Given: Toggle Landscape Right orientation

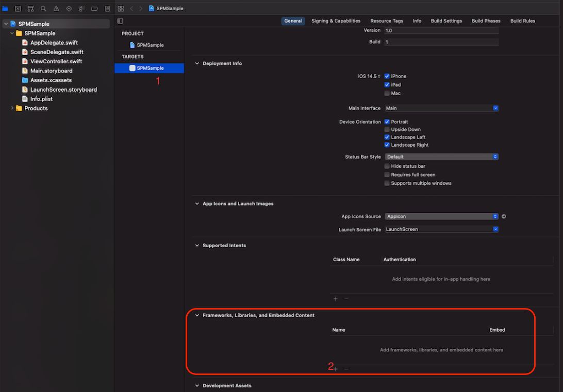Looking at the screenshot, I should pos(387,145).
